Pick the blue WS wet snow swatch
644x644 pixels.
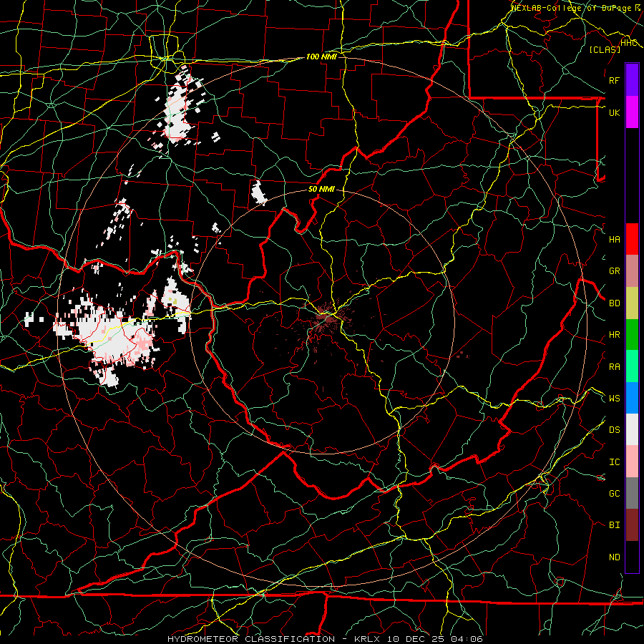pyautogui.click(x=632, y=398)
